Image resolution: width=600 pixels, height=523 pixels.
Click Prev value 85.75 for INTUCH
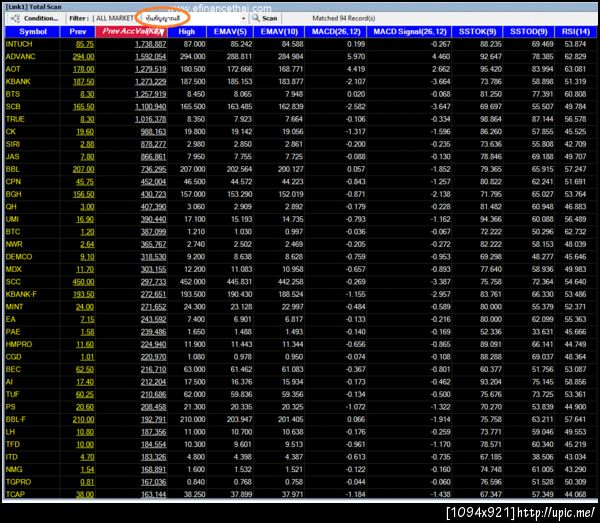click(x=85, y=44)
